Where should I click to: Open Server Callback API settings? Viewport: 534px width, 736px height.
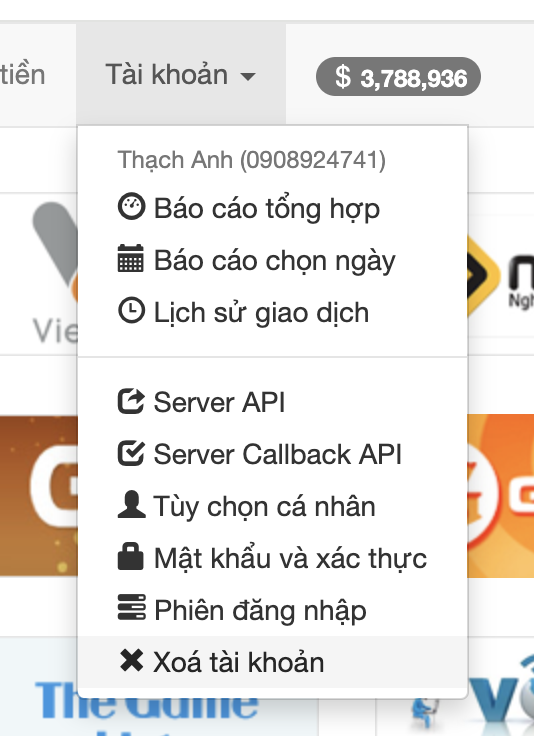point(272,454)
